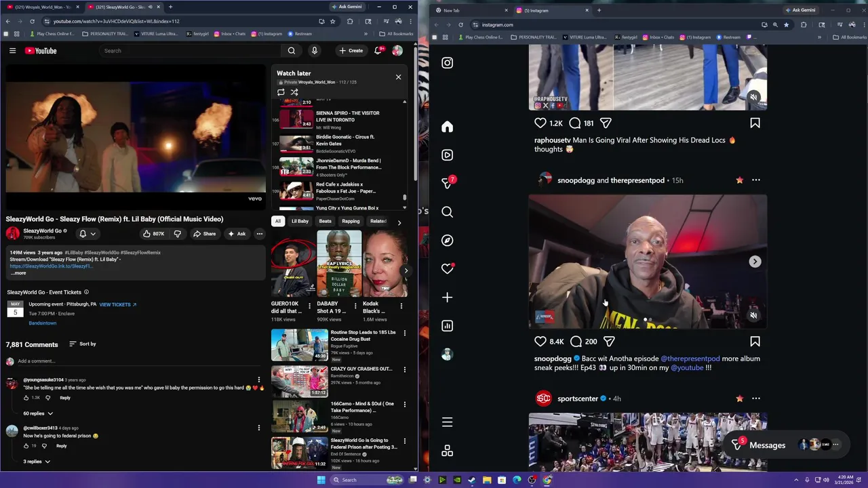This screenshot has height=488, width=868.
Task: Expand 3 replies thread
Action: (x=37, y=462)
